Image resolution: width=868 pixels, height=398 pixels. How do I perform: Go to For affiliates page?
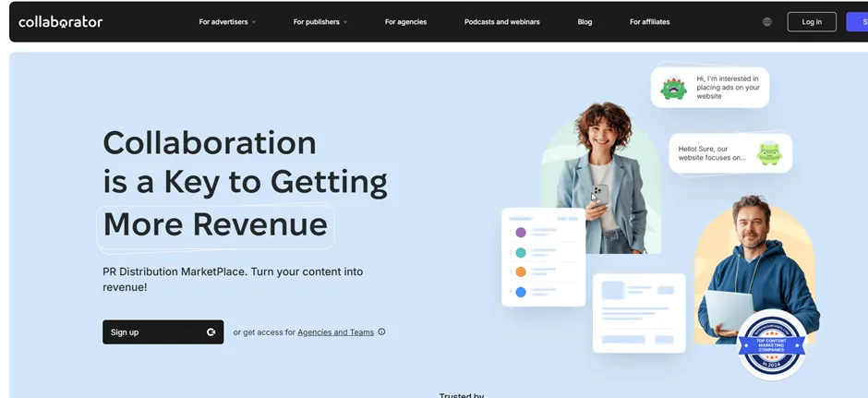[x=650, y=22]
